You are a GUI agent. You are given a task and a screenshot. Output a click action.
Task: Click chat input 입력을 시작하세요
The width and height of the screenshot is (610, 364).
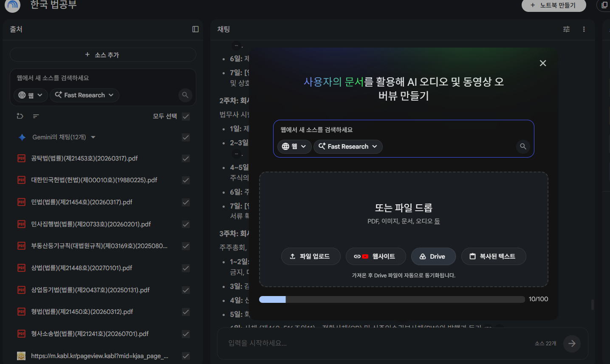(x=378, y=343)
